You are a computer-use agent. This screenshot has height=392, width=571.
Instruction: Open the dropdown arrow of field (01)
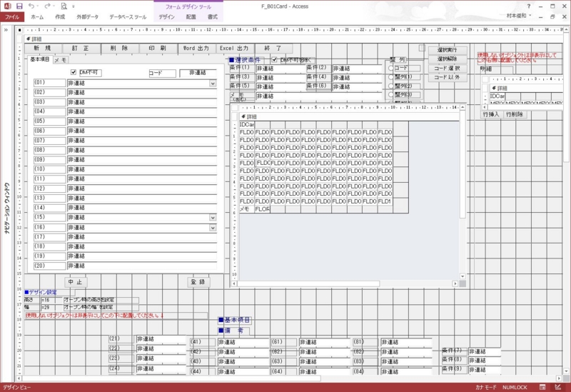coord(213,84)
